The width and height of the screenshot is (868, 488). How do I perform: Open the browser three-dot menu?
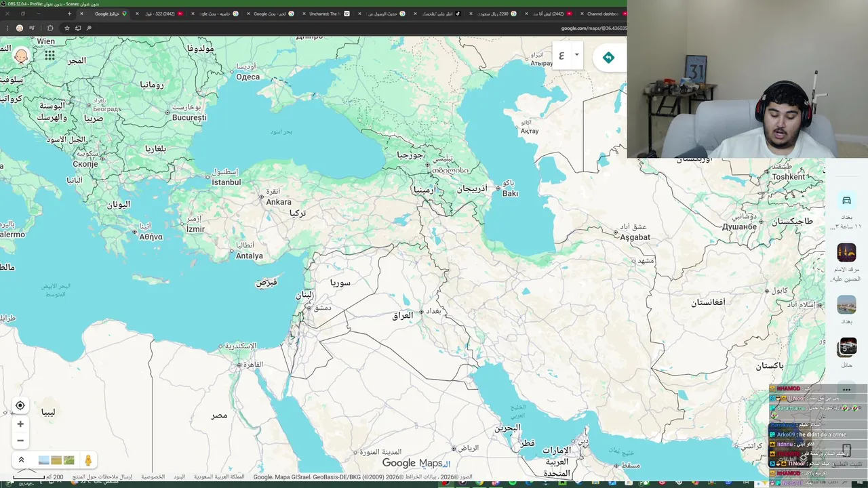[x=7, y=28]
